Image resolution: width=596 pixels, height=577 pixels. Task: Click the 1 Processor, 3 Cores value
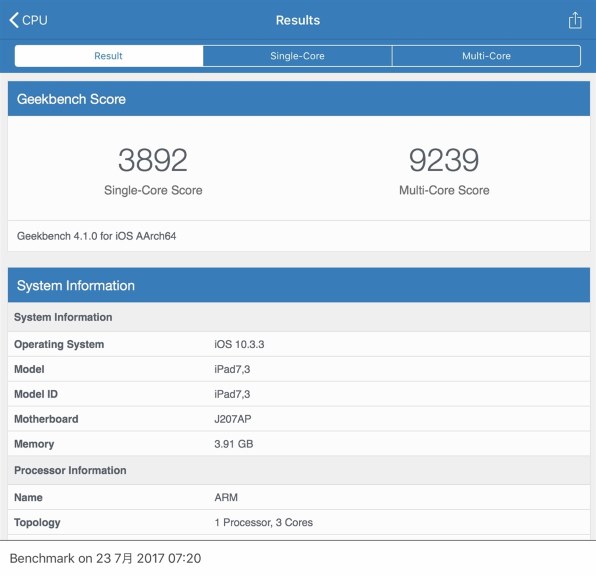click(263, 522)
